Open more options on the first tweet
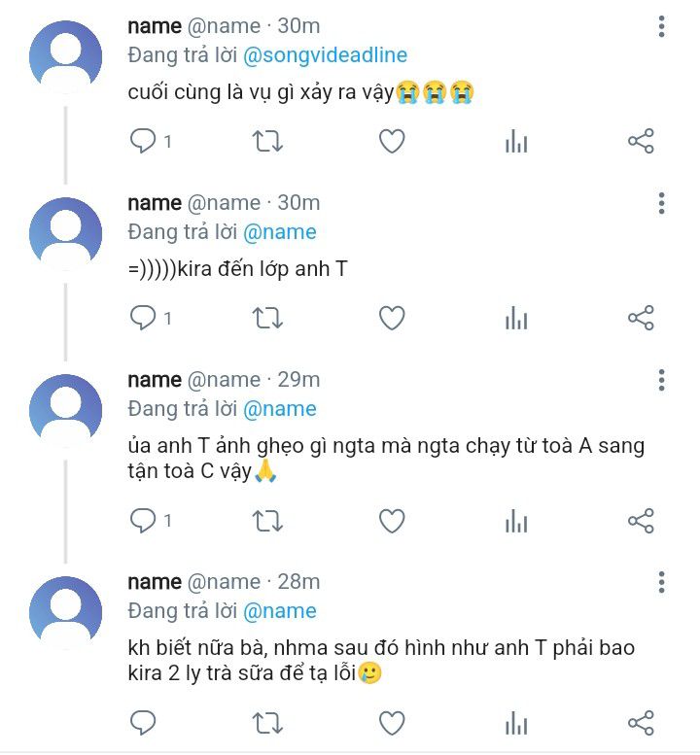Image resolution: width=700 pixels, height=755 pixels. coord(661,26)
